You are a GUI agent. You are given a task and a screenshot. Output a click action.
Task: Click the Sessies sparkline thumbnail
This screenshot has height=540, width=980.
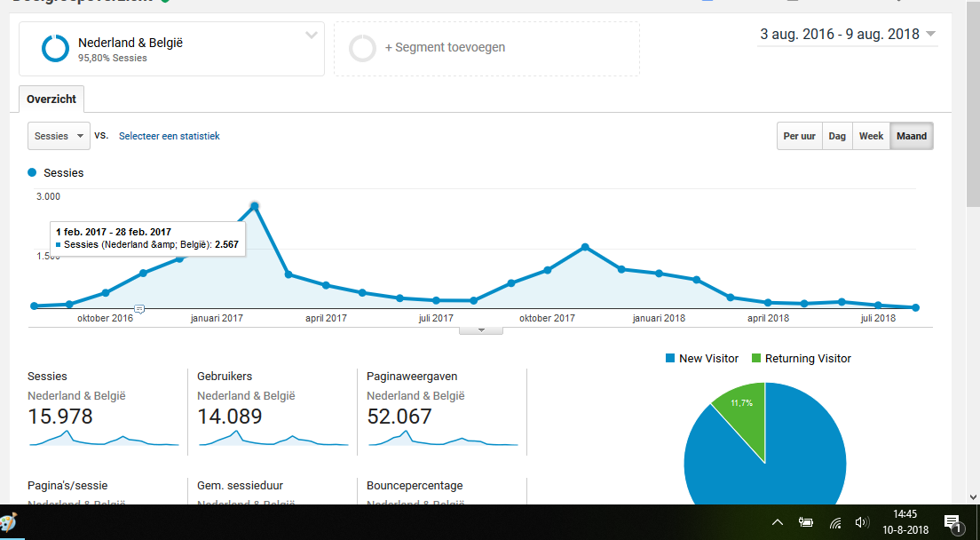pos(104,438)
